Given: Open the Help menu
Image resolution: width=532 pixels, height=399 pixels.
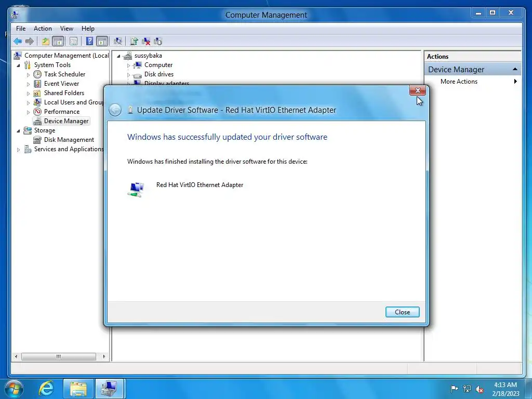Looking at the screenshot, I should tap(88, 29).
